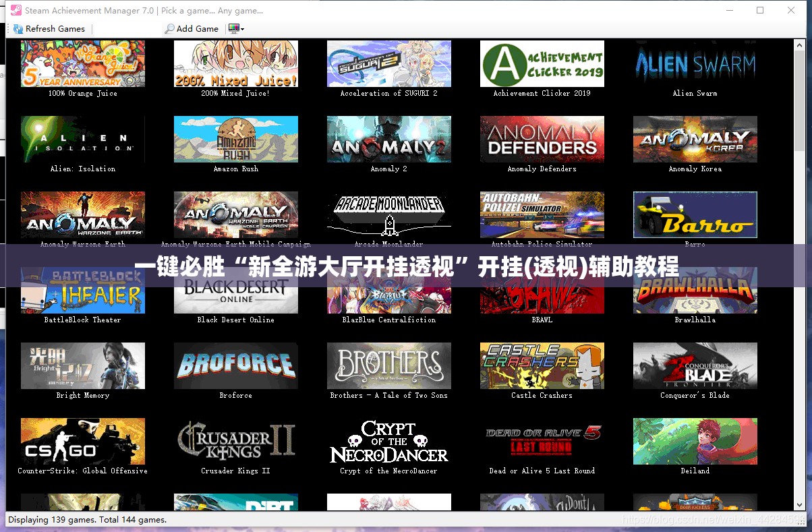Viewport: 812px width, 532px height.
Task: Select the Amazon Rush game icon
Action: (236, 139)
